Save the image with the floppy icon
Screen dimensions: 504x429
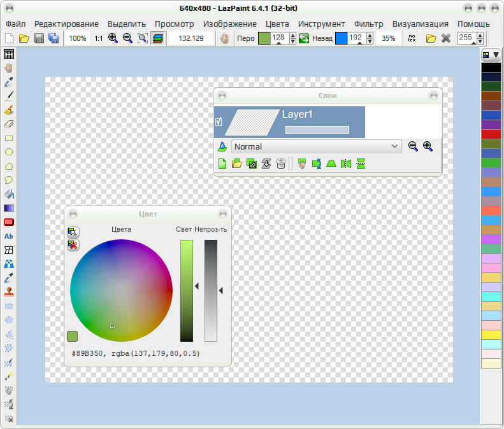click(x=39, y=39)
